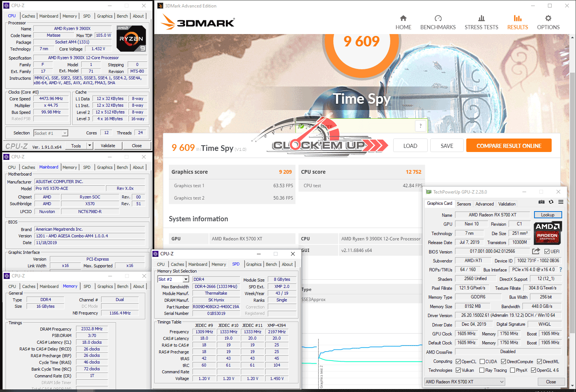Open 3DMark Options gear icon
This screenshot has width=576, height=392.
click(x=548, y=18)
